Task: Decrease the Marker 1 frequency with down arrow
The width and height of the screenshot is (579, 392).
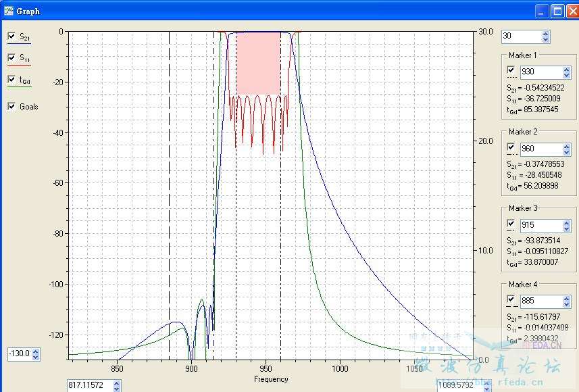Action: coord(568,75)
